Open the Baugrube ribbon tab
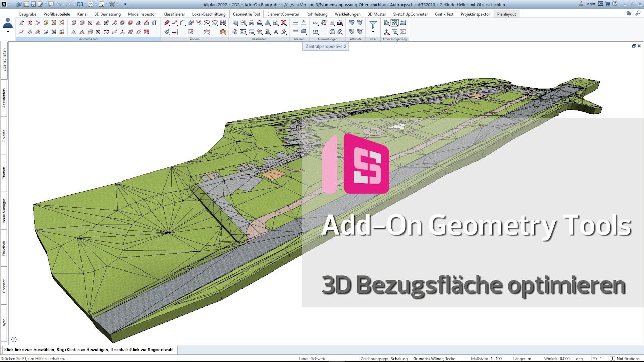The width and height of the screenshot is (644, 362). (x=28, y=14)
